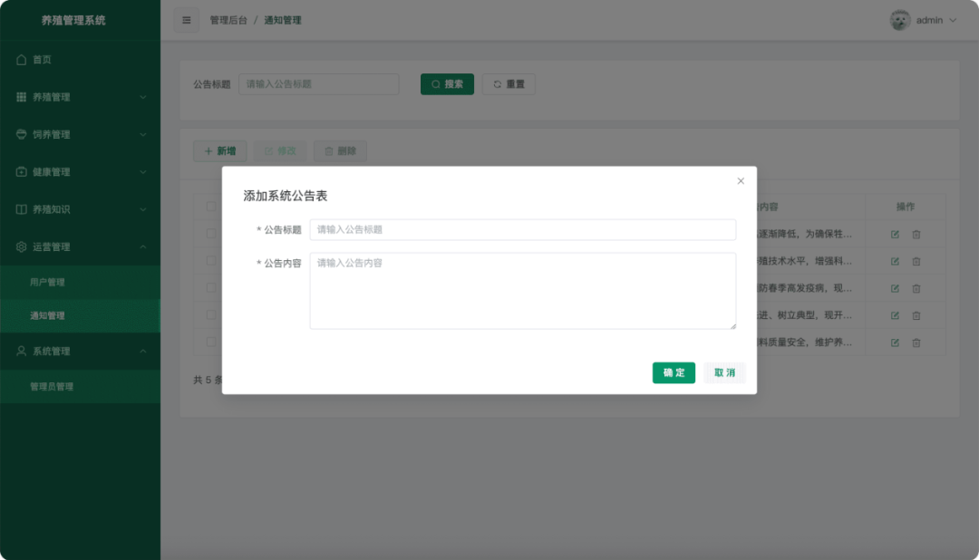The image size is (979, 560).
Task: Open the admin account dropdown
Action: pyautogui.click(x=923, y=19)
